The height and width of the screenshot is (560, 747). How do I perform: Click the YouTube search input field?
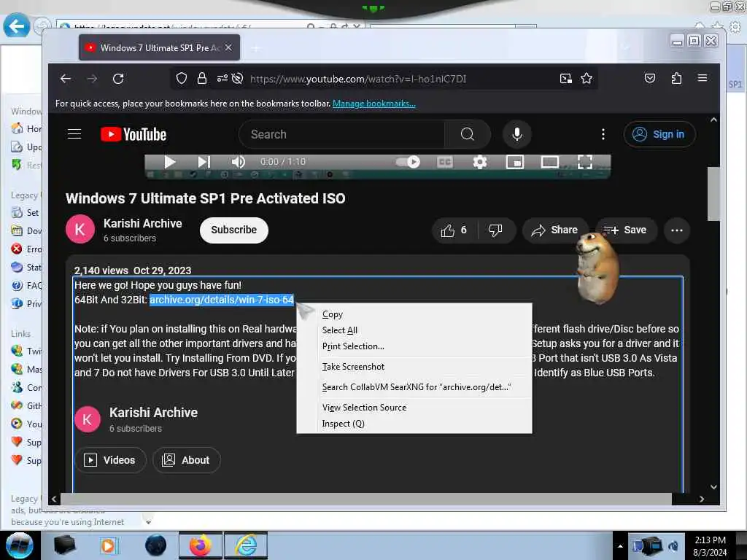point(341,134)
